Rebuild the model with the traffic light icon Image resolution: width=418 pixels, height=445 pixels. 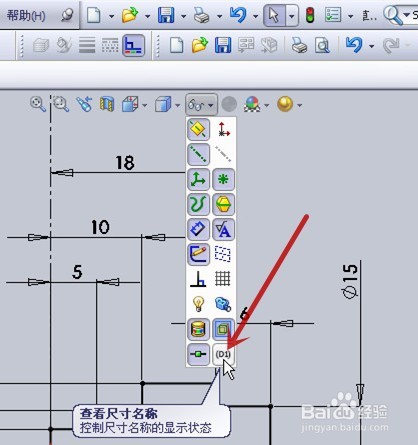click(310, 15)
